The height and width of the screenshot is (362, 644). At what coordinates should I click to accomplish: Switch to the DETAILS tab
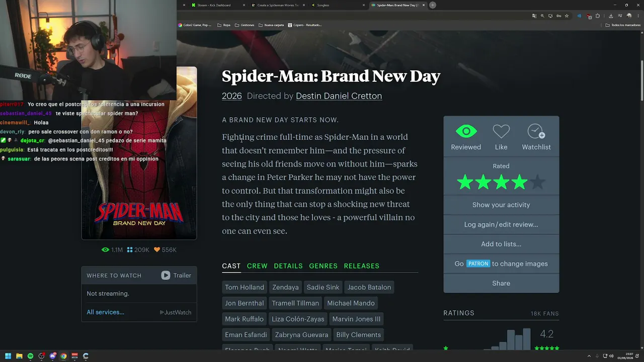(x=288, y=266)
